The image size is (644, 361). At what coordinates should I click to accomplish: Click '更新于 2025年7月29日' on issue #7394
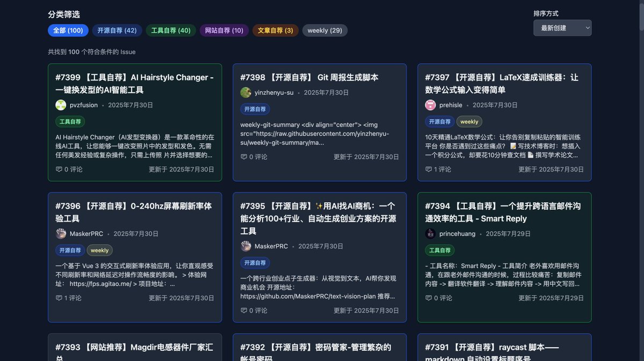[551, 298]
